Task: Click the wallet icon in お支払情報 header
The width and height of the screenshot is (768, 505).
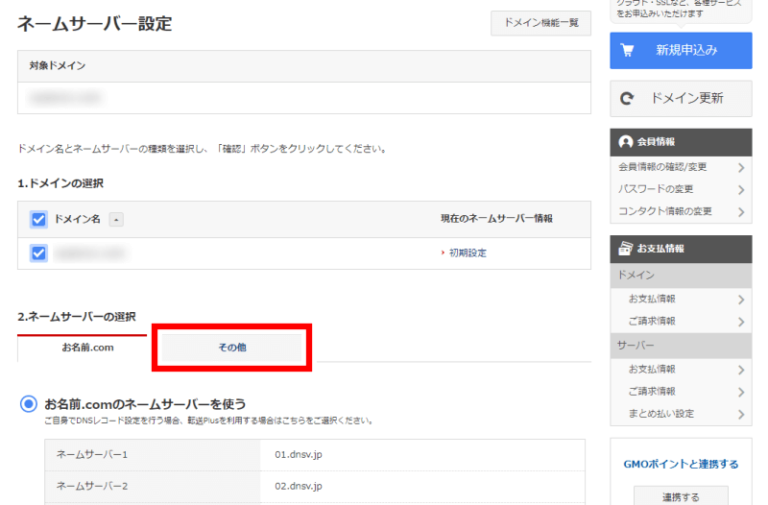Action: (x=626, y=248)
